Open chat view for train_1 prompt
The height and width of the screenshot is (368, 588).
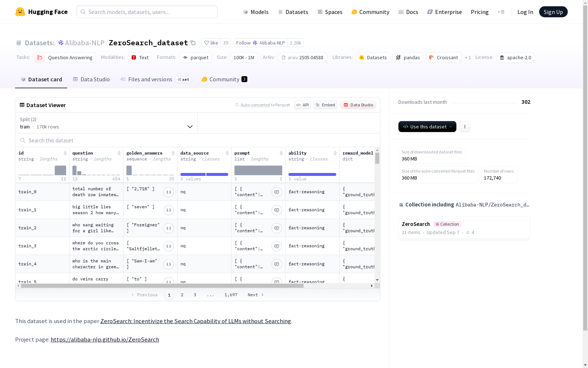277,210
